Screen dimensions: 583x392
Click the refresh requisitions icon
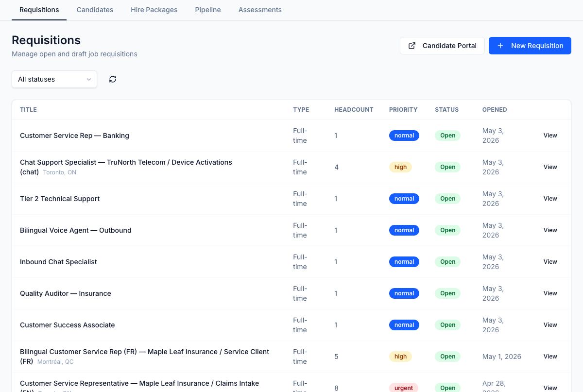click(x=113, y=79)
